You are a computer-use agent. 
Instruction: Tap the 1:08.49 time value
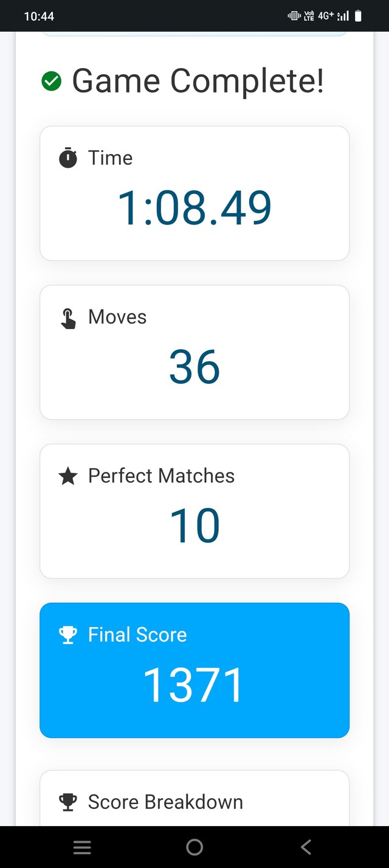(194, 208)
